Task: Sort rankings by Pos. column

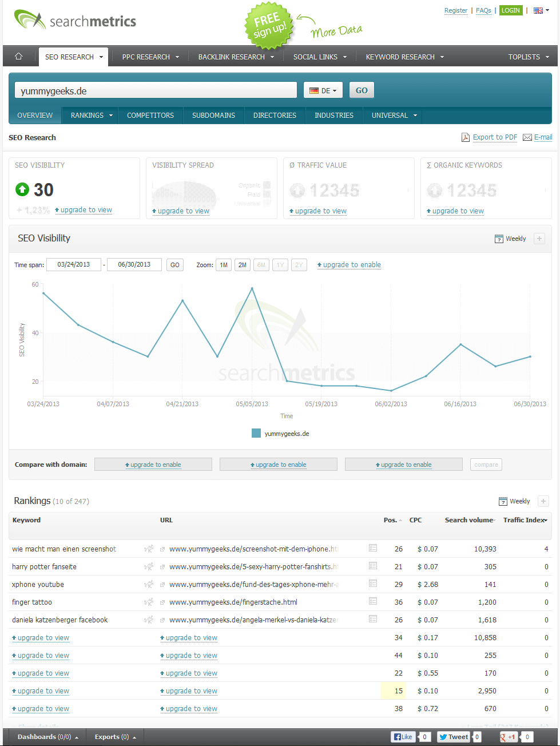Action: 392,520
